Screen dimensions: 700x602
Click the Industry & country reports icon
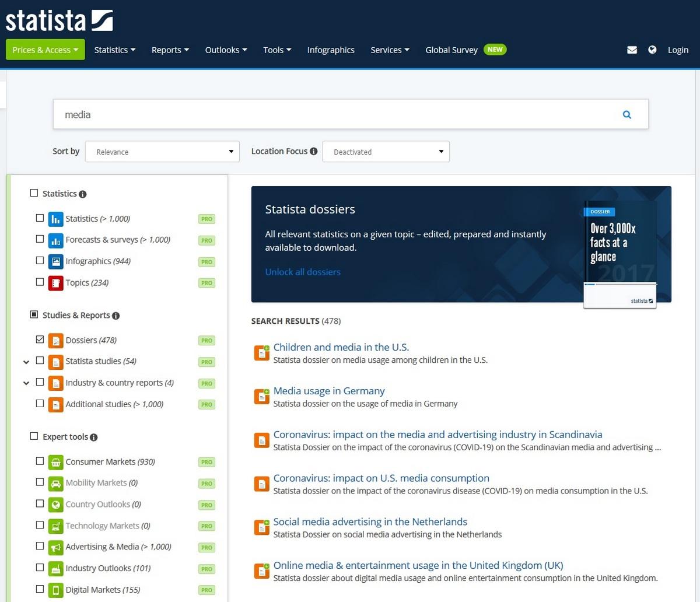[55, 383]
